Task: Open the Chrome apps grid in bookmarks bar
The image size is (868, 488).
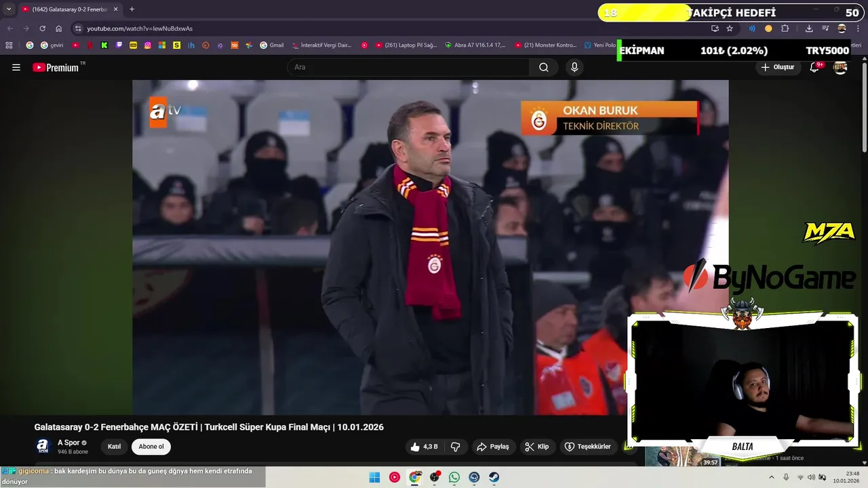Action: 9,45
